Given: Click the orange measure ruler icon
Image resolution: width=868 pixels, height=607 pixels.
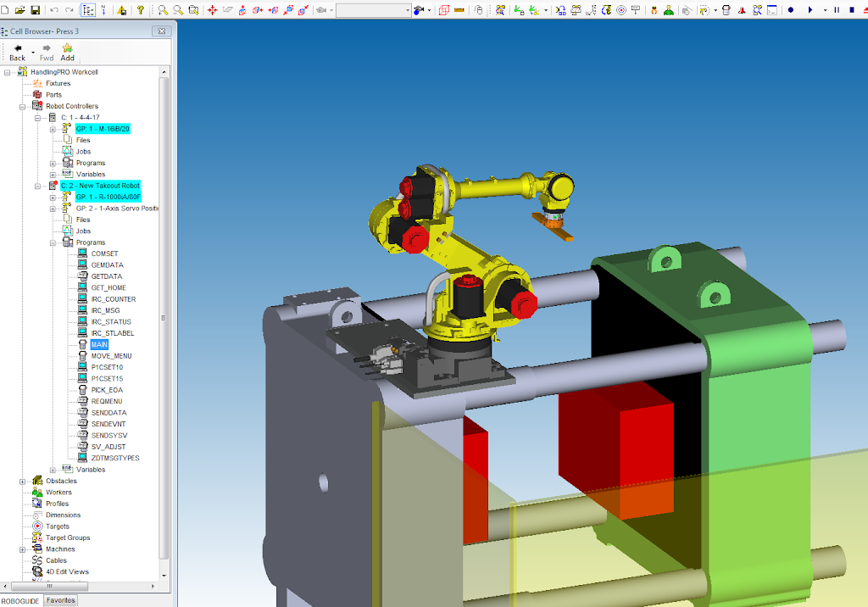Looking at the screenshot, I should (459, 10).
